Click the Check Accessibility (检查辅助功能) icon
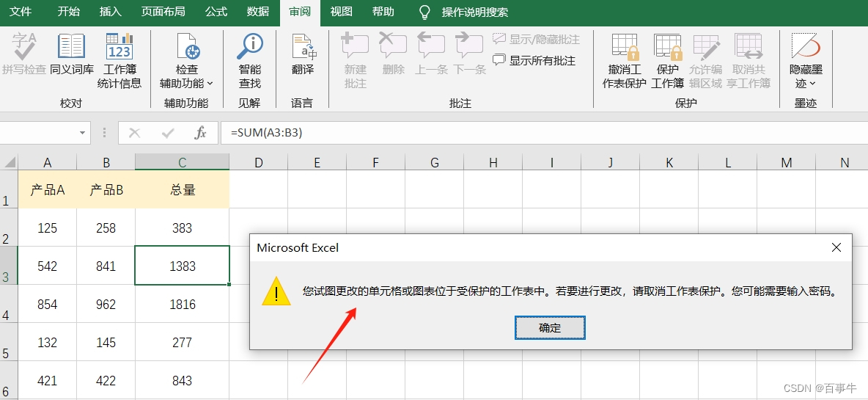 click(187, 46)
